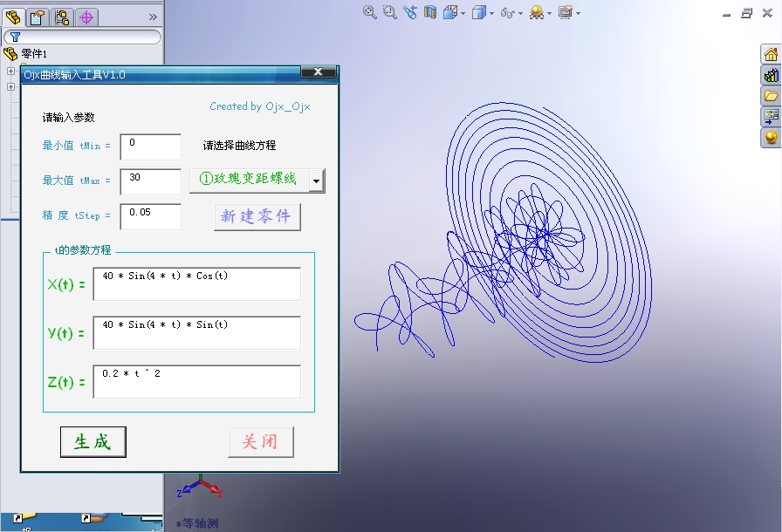Click the X(t) equation input field
Viewport: 782px width, 532px height.
(x=197, y=284)
